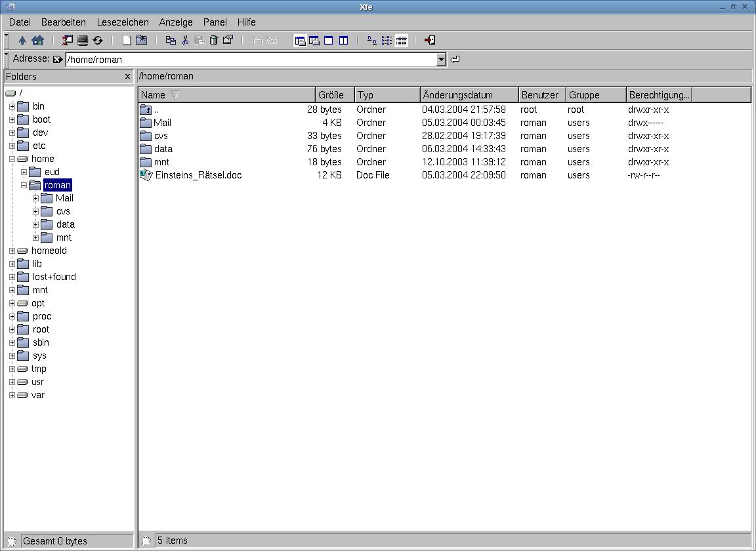The height and width of the screenshot is (551, 756).
Task: Click the trash can delete icon
Action: 213,41
